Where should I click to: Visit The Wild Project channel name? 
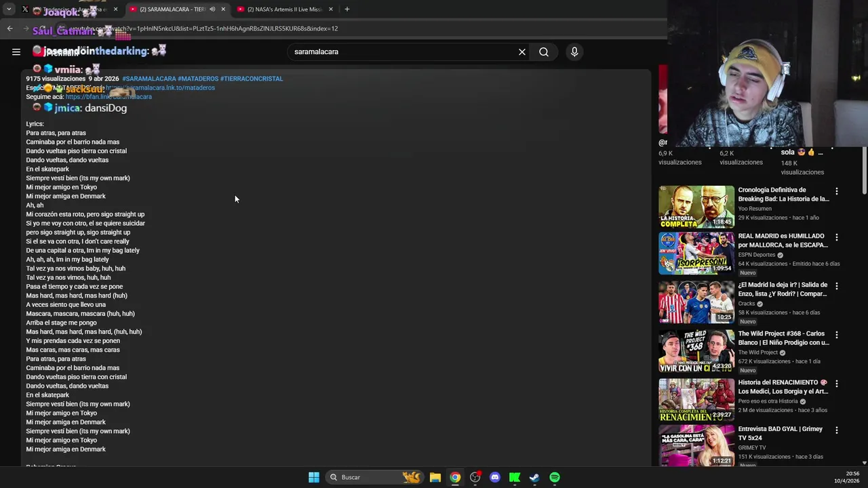tap(757, 352)
